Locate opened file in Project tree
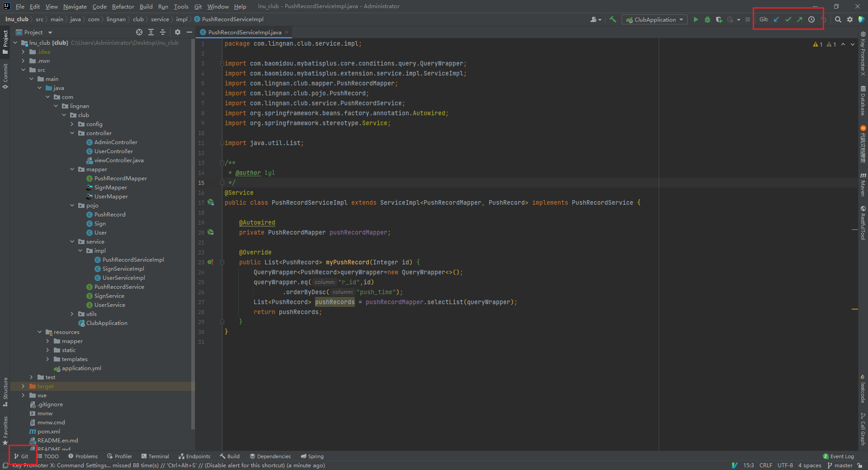Image resolution: width=868 pixels, height=470 pixels. click(x=139, y=32)
